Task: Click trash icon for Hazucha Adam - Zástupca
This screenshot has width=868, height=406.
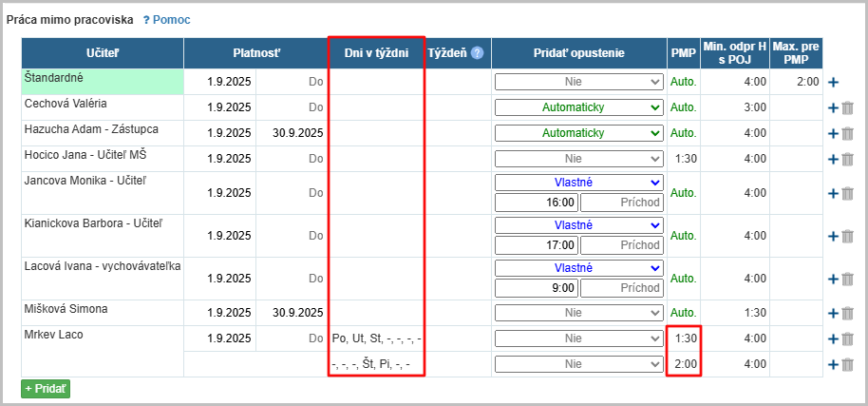Action: click(x=848, y=133)
